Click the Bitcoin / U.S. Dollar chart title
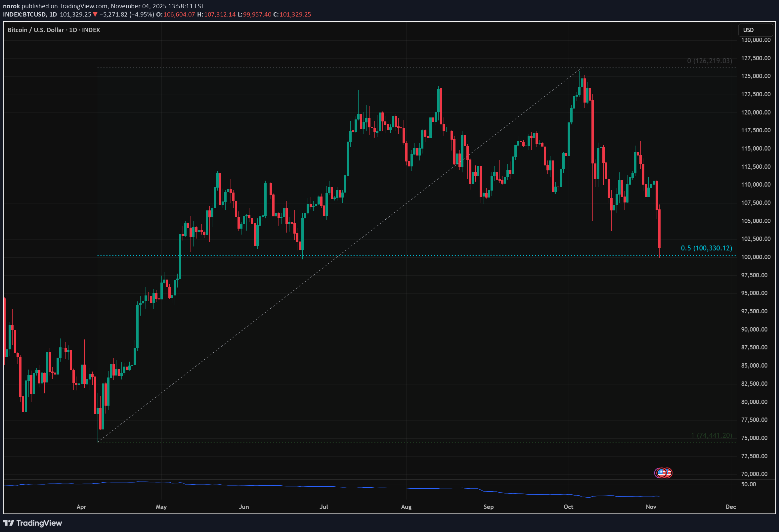This screenshot has height=532, width=779. pyautogui.click(x=35, y=30)
